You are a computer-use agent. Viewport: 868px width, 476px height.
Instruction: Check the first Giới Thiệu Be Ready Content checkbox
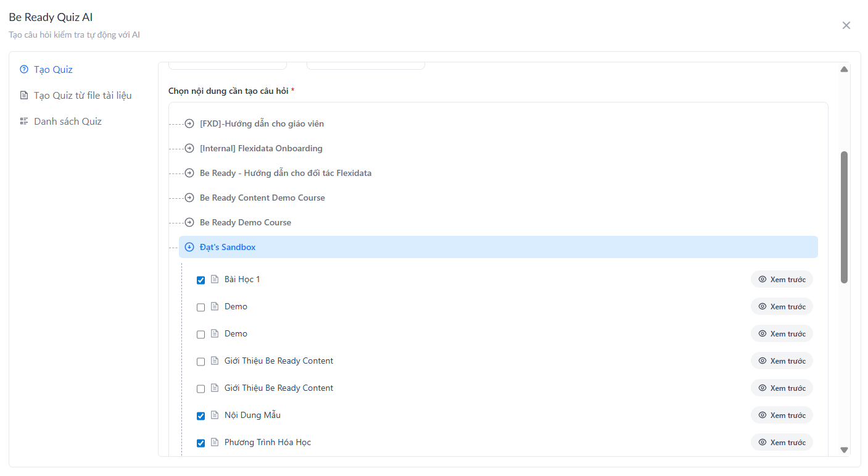[x=200, y=362]
